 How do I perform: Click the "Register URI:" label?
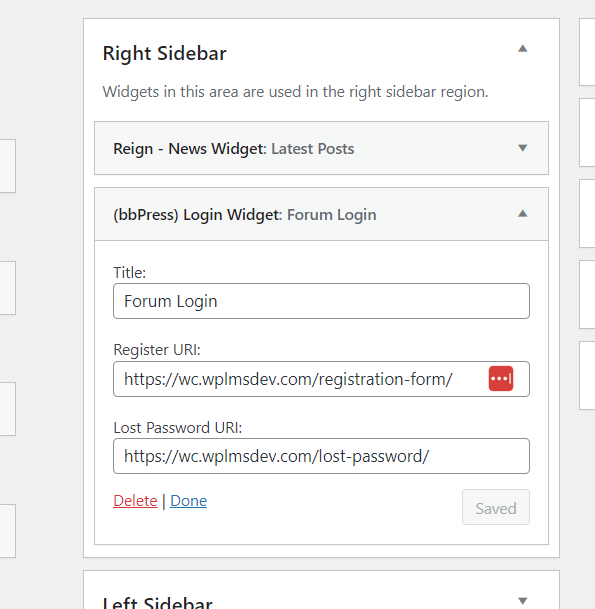click(x=157, y=350)
